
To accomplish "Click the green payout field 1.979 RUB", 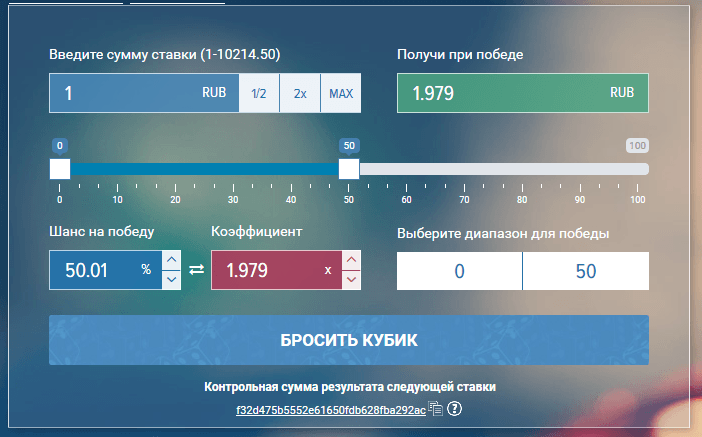I will [522, 93].
